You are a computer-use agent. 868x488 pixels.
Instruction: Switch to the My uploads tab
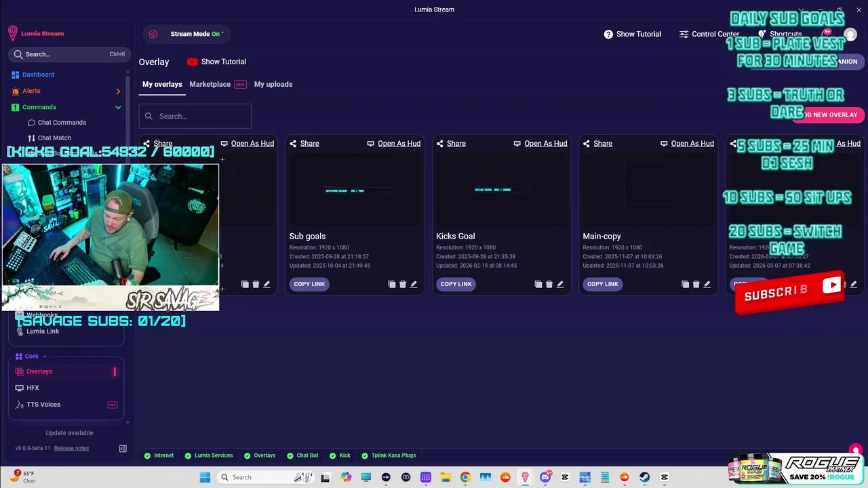tap(273, 84)
